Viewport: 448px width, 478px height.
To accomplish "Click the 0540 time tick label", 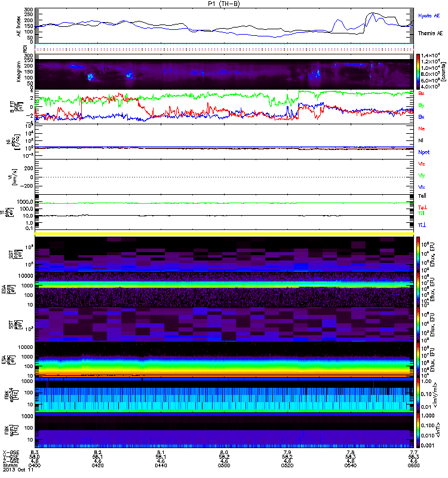I will pyautogui.click(x=350, y=466).
